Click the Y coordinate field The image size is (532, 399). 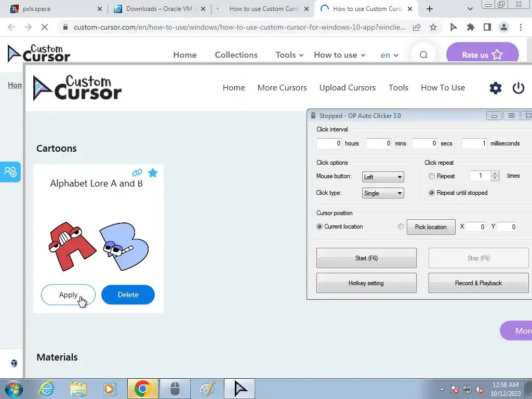pos(507,227)
